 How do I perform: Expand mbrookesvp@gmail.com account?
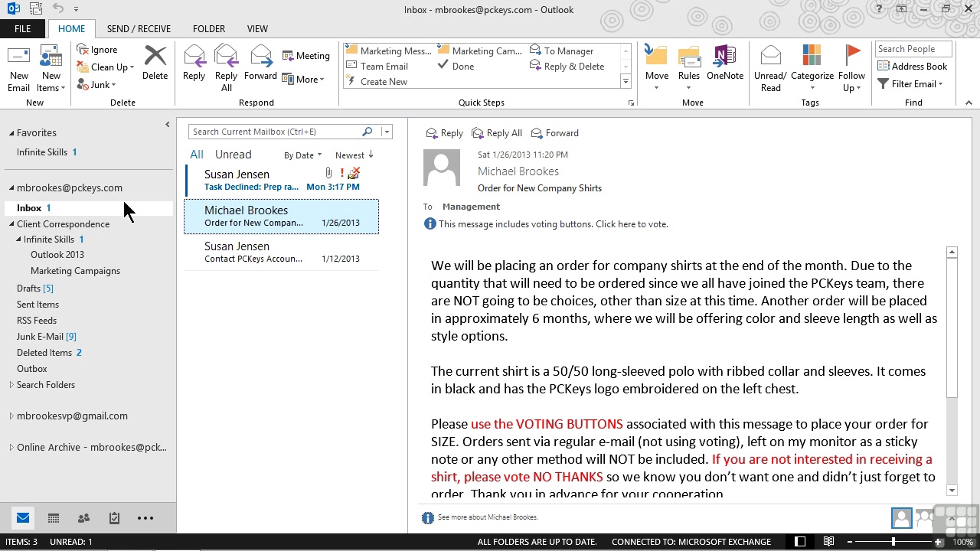(x=11, y=416)
